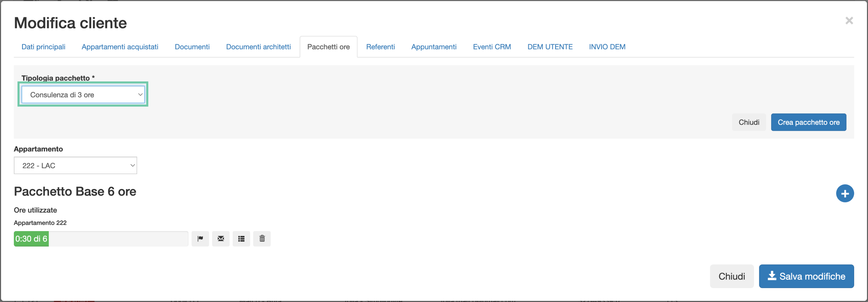
Task: Delete the package via the trash icon
Action: point(262,239)
